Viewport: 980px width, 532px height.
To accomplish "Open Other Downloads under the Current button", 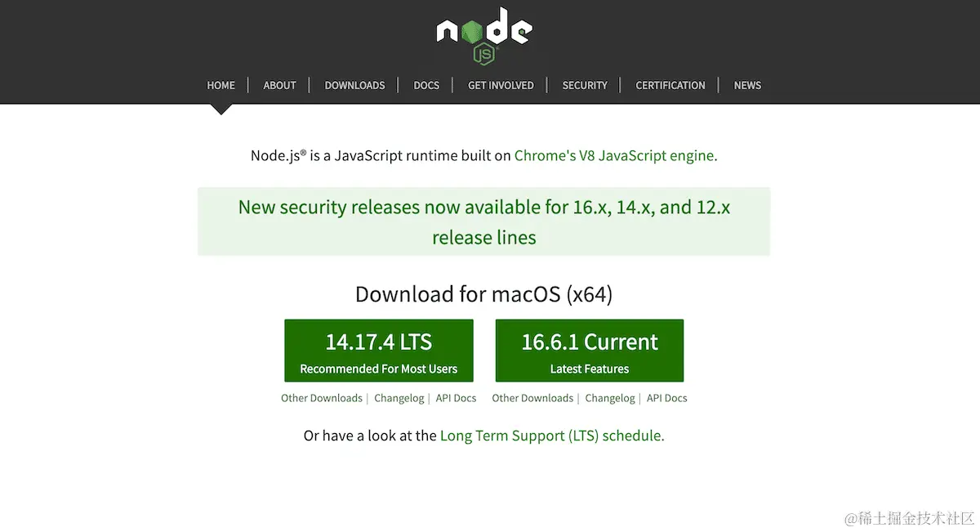I will coord(532,398).
